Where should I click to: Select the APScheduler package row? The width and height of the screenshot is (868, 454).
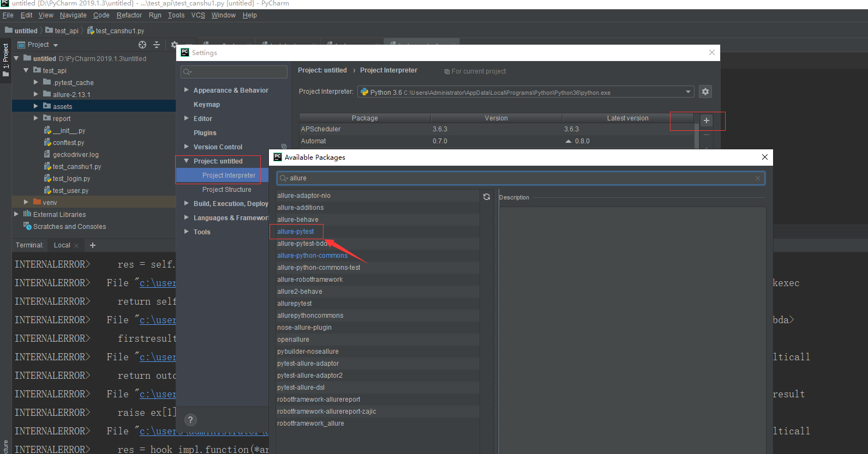tap(496, 129)
